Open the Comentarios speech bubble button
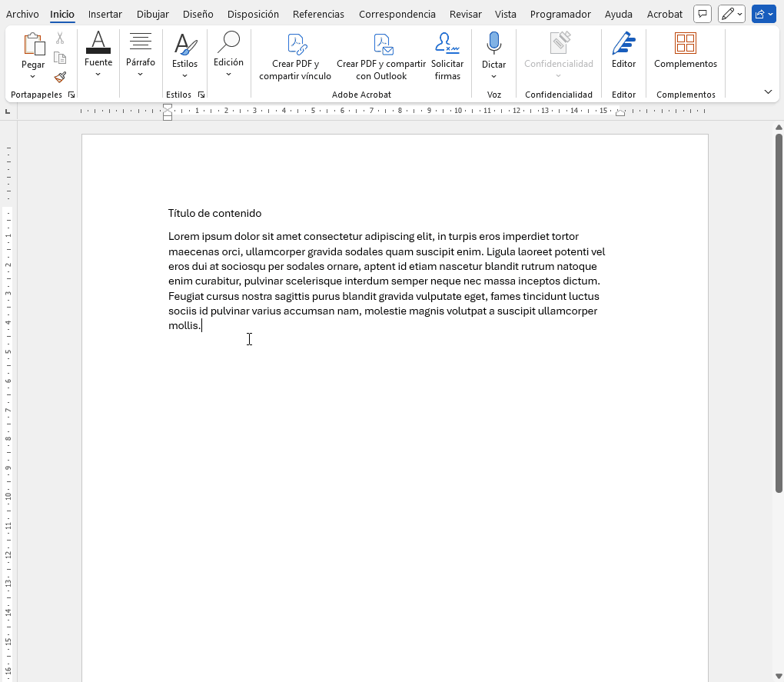Image resolution: width=784 pixels, height=682 pixels. [702, 14]
